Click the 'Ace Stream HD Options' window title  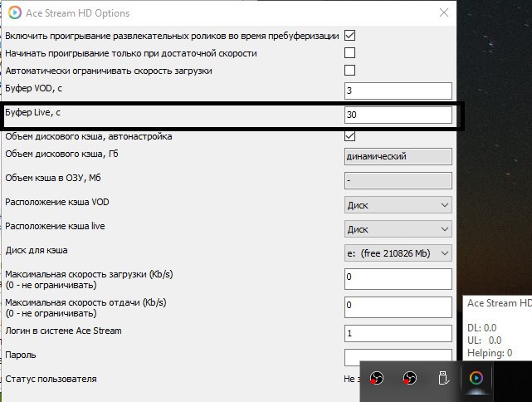point(78,13)
